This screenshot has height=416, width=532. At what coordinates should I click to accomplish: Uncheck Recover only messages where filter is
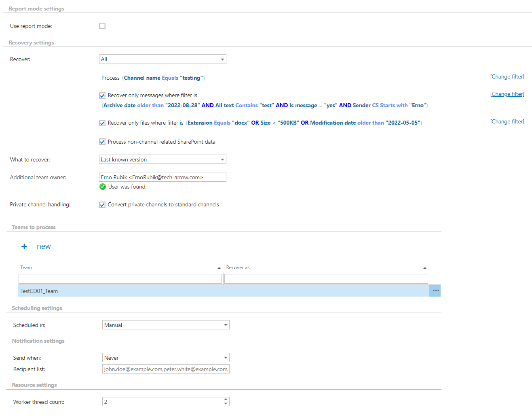pos(102,96)
